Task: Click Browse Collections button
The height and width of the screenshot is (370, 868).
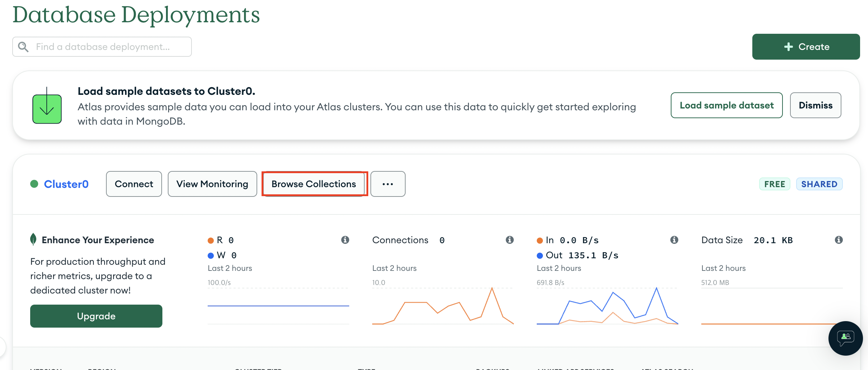Action: click(x=314, y=184)
